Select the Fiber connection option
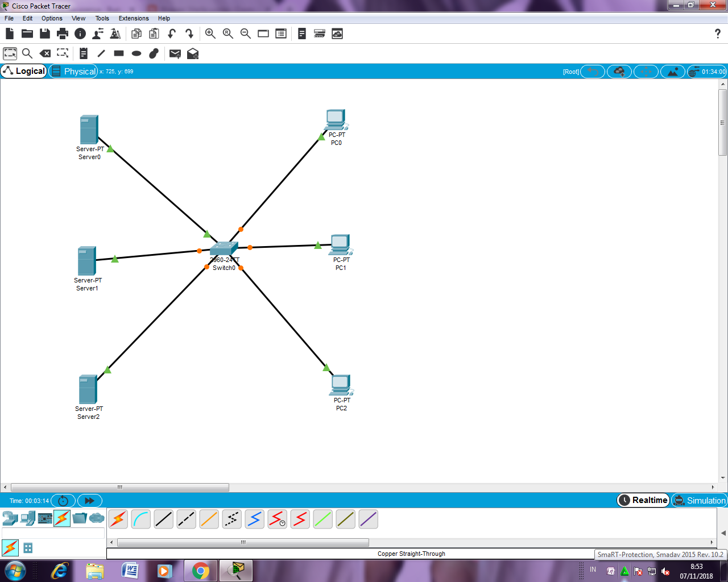The image size is (728, 582). pos(209,519)
